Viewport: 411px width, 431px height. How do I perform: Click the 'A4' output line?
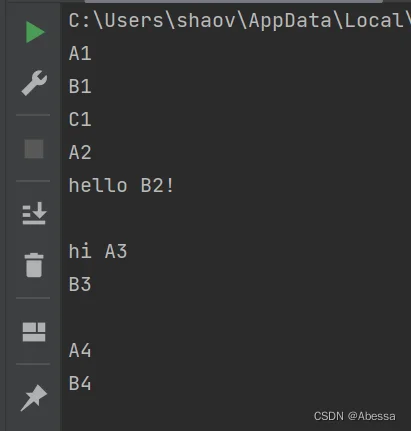tap(80, 350)
